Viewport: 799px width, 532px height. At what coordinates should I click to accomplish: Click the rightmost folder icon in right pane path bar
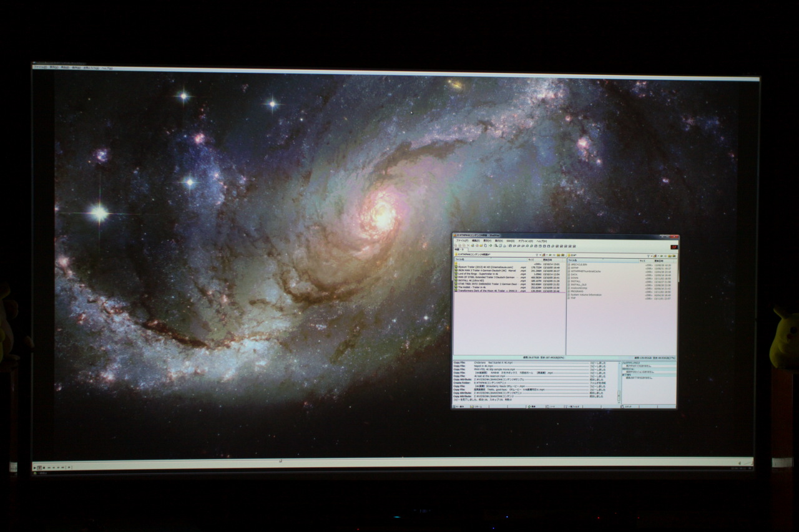coord(675,255)
